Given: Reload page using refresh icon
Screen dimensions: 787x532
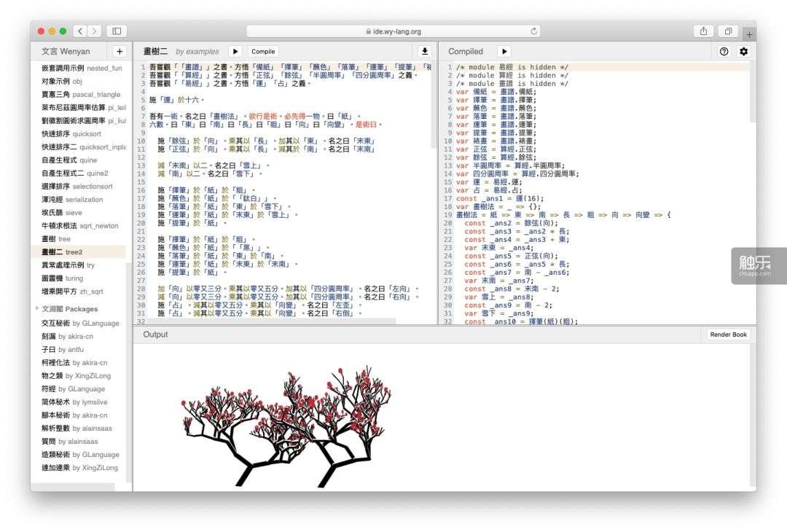Looking at the screenshot, I should [534, 31].
